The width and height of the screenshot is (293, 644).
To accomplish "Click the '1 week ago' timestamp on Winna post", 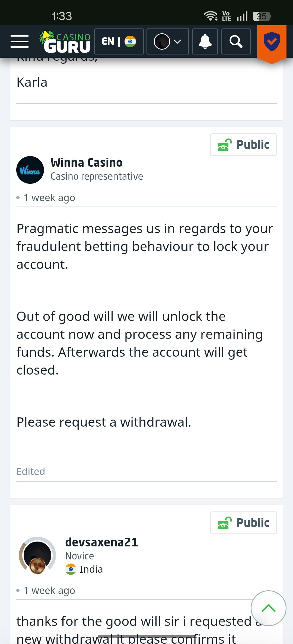I will pyautogui.click(x=49, y=198).
